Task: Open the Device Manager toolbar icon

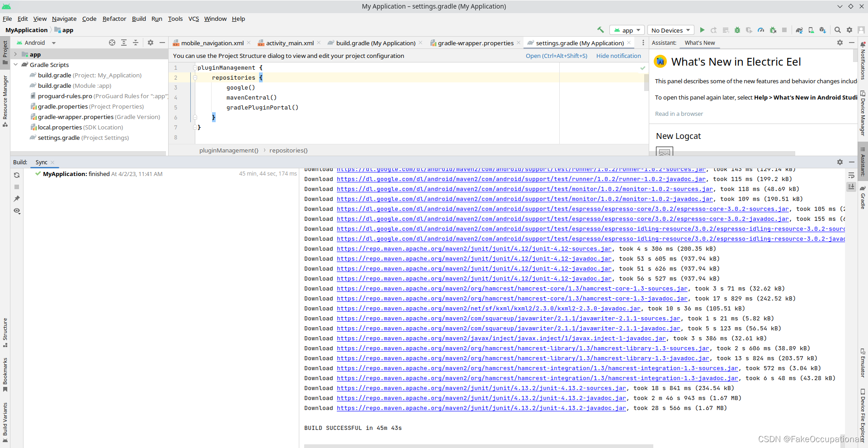Action: coord(811,30)
